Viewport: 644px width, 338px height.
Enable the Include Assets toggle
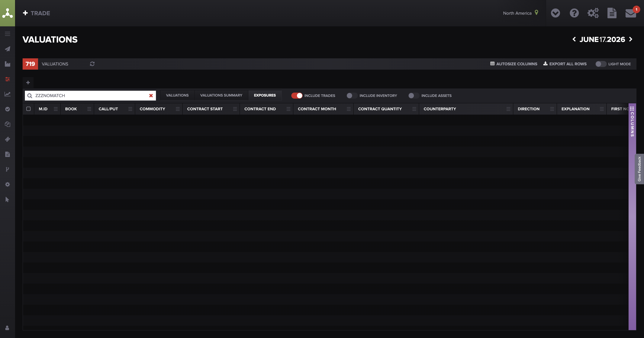[x=414, y=96]
